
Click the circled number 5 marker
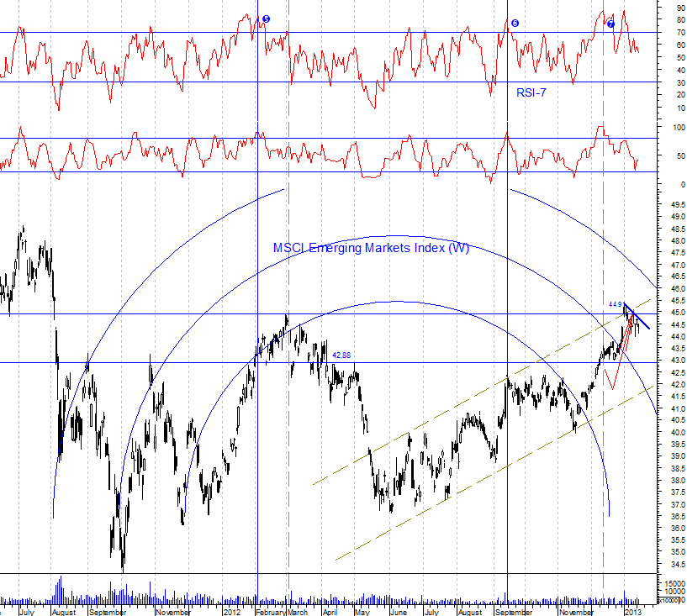coord(266,18)
